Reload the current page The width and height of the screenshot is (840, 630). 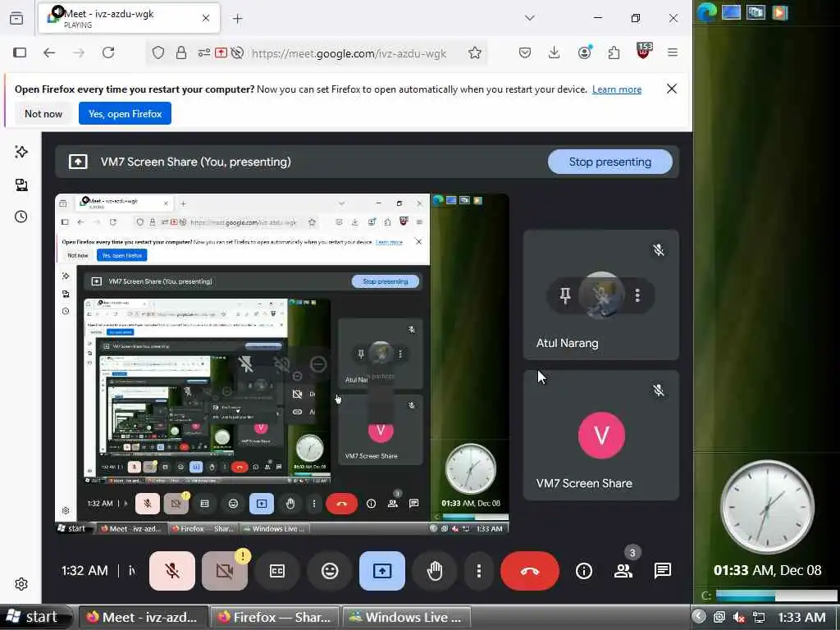tap(108, 52)
